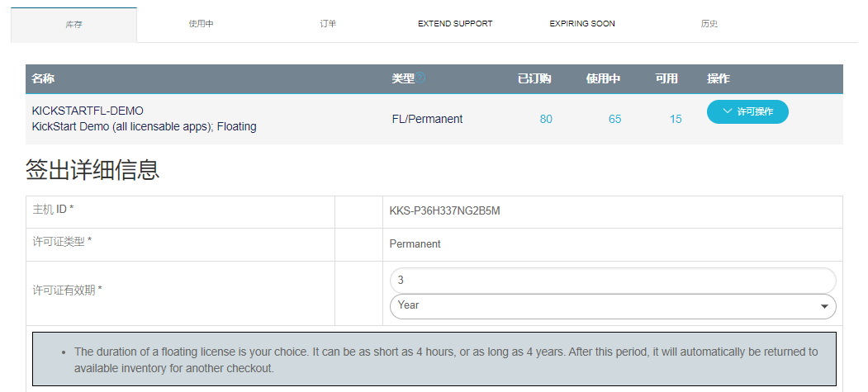The height and width of the screenshot is (392, 868).
Task: Open the 使用中 tab at top
Action: [201, 24]
